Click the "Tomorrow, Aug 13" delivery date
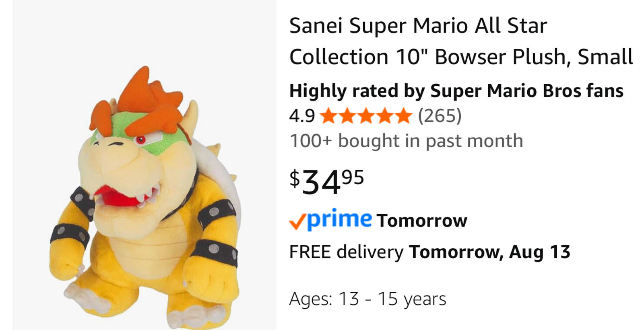Screen dimensions: 644x330 pyautogui.click(x=489, y=252)
